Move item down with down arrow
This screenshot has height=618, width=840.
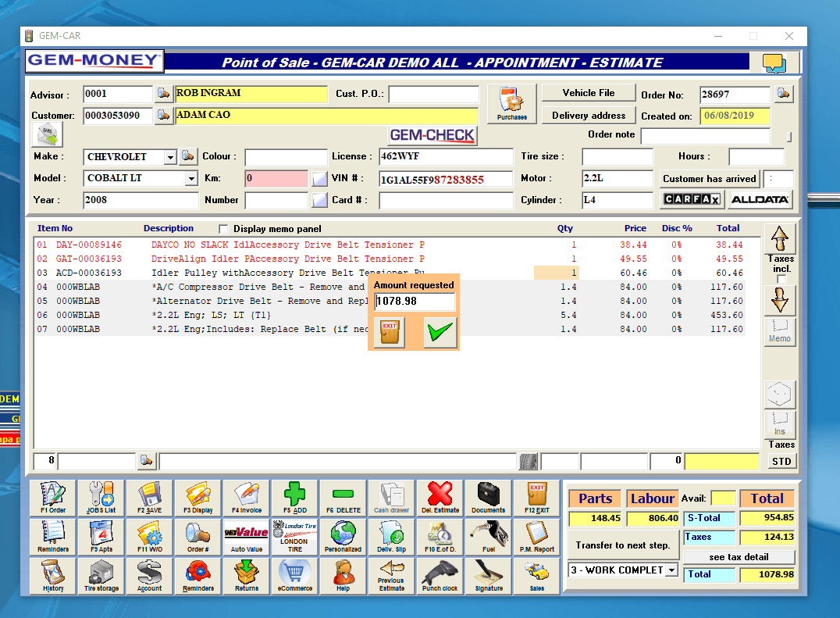[x=779, y=301]
